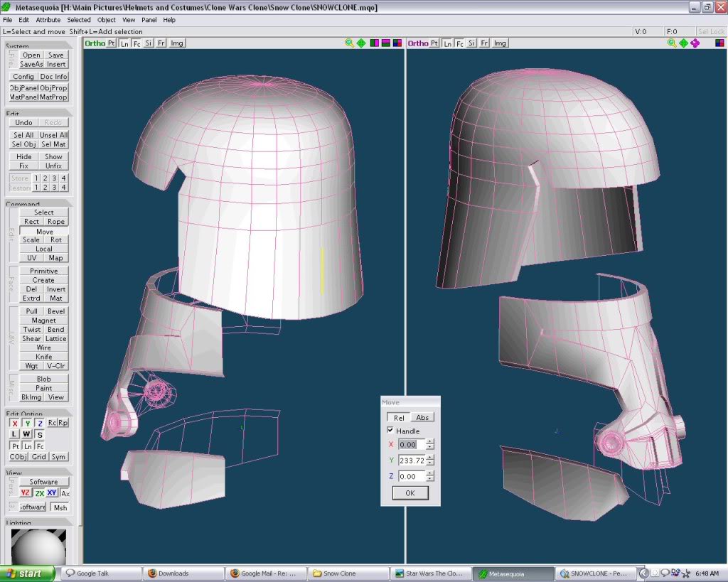
Task: Click the Ortho label in left viewport
Action: coord(95,43)
